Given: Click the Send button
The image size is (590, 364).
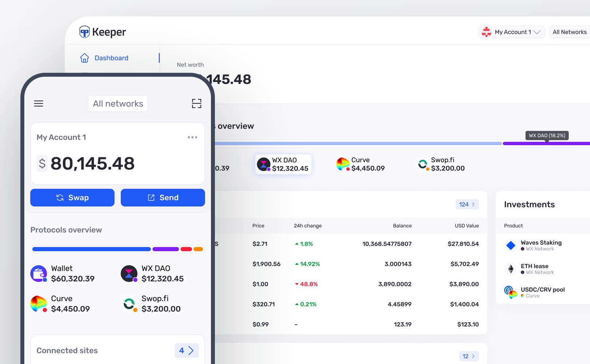Looking at the screenshot, I should tap(163, 198).
